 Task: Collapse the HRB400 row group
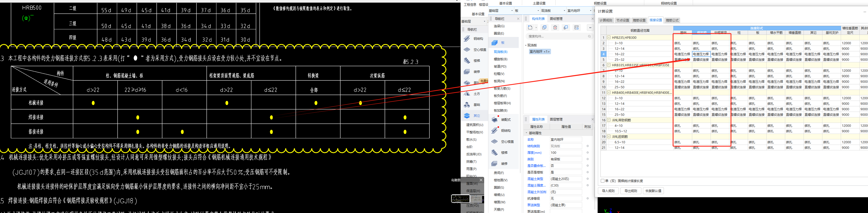tap(609, 93)
